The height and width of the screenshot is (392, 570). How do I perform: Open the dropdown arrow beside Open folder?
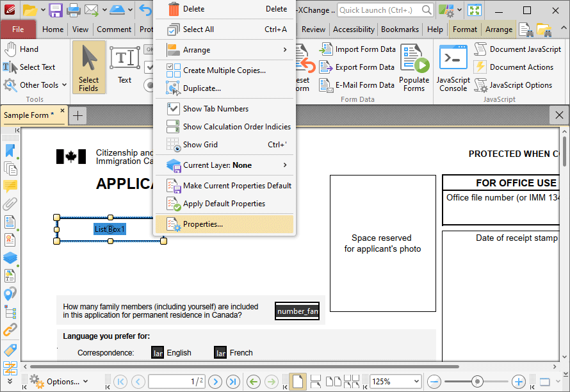(43, 10)
